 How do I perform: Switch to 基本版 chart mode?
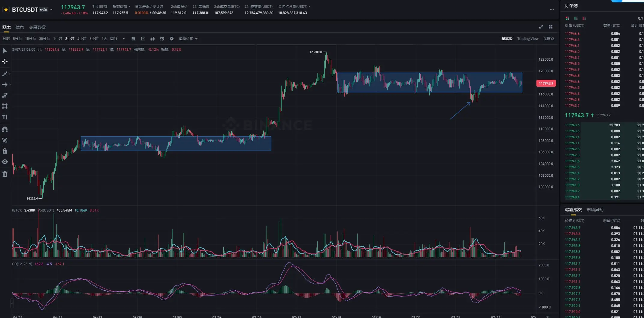coord(507,39)
